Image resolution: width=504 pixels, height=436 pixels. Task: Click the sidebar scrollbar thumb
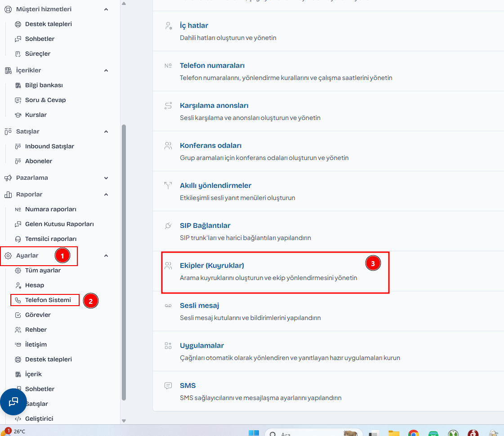[124, 262]
